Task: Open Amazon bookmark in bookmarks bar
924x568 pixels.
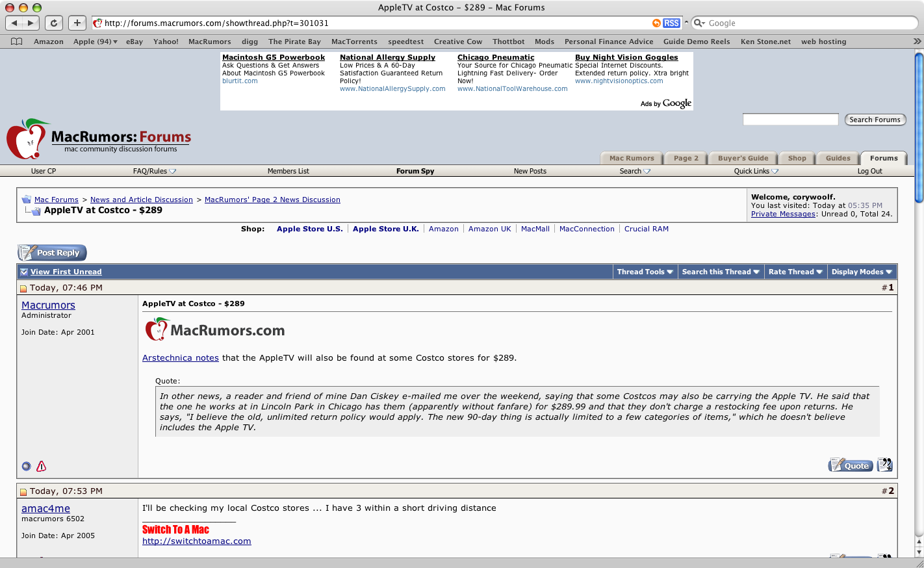Action: coord(49,42)
